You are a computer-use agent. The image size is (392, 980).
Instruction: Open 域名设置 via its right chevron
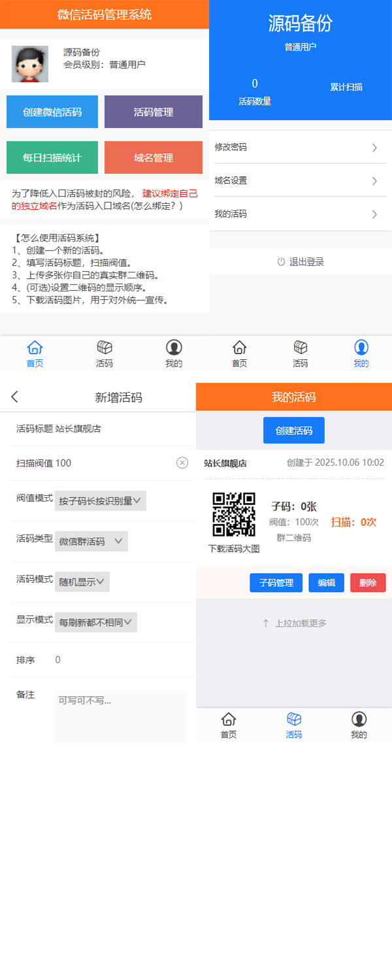pyautogui.click(x=374, y=181)
